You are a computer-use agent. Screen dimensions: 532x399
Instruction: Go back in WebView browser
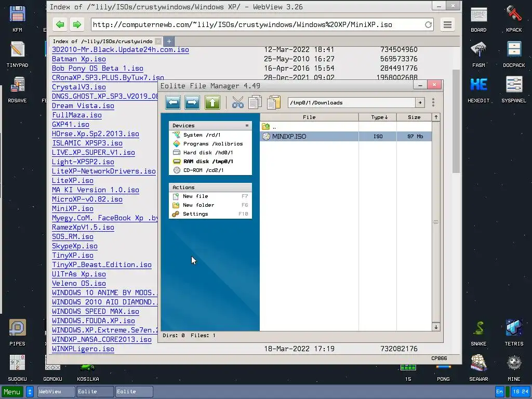pos(60,24)
